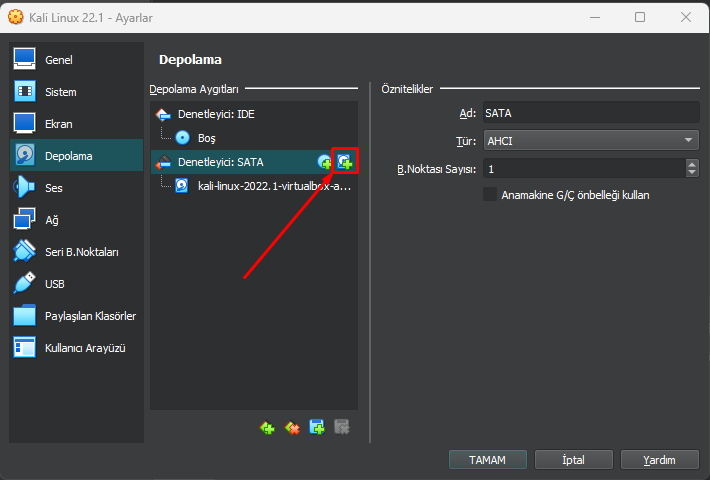Minimize the Ayarlar settings window
Image resolution: width=710 pixels, height=480 pixels.
595,17
